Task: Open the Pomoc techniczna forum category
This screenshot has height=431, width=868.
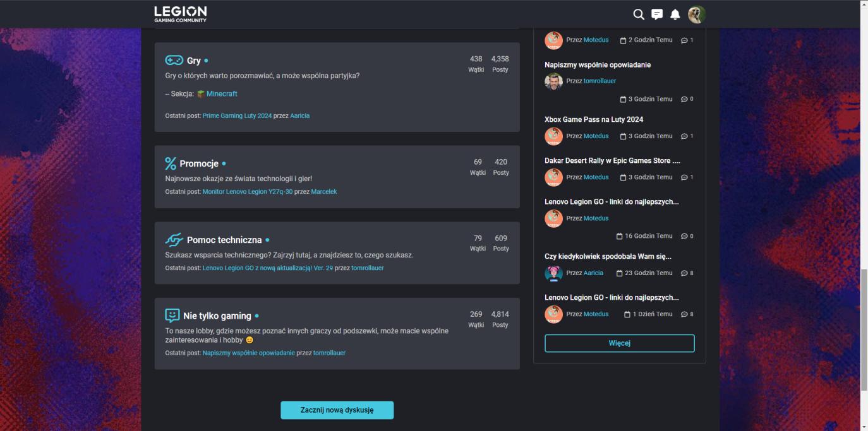Action: 224,240
